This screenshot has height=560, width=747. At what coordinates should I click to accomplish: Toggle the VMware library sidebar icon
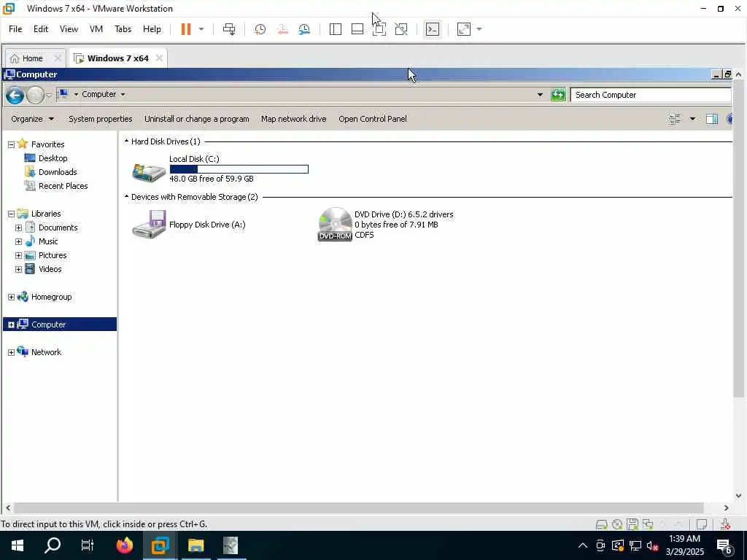(x=336, y=29)
